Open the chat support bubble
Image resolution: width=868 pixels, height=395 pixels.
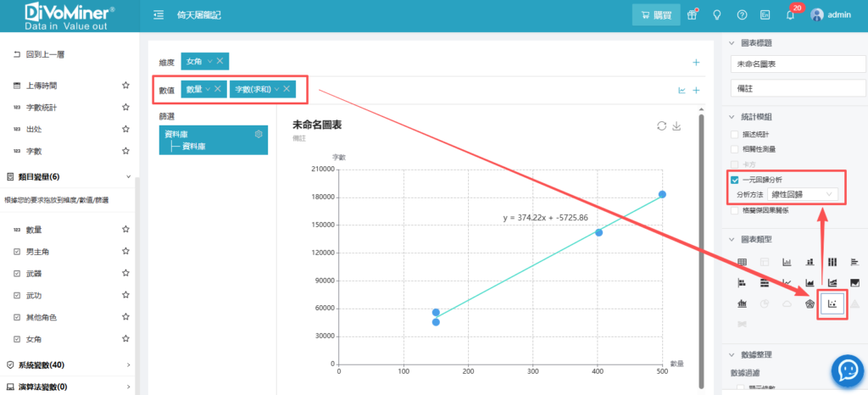tap(846, 370)
